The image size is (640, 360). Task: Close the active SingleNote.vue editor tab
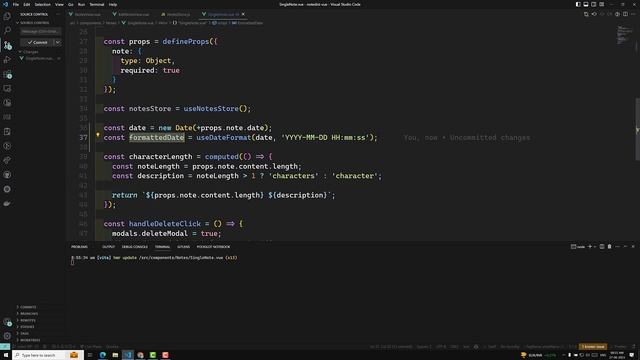coord(243,14)
